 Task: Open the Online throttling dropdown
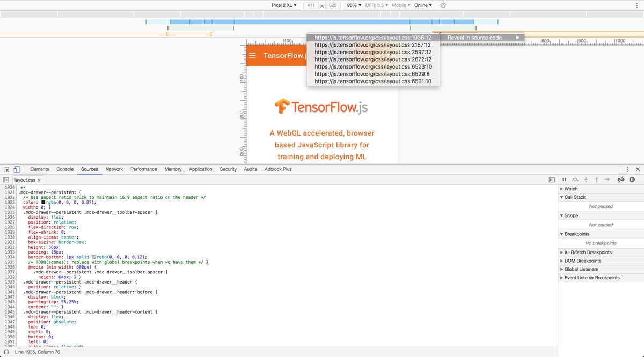click(423, 5)
